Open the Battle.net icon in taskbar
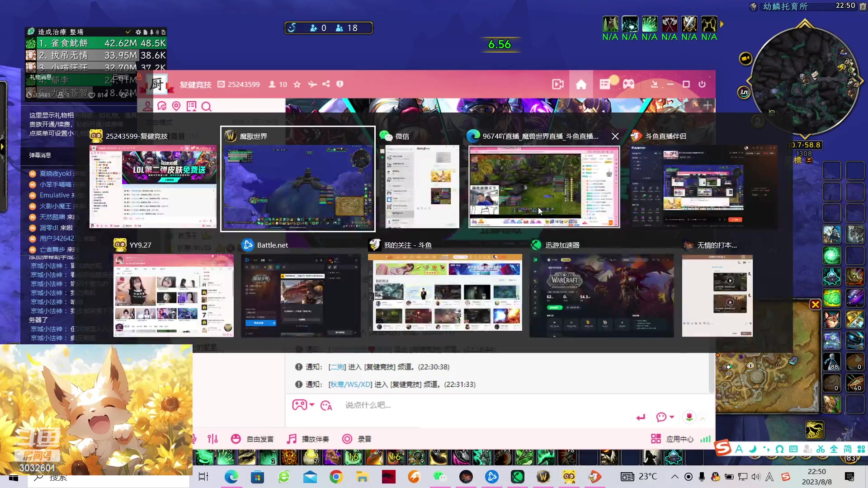The width and height of the screenshot is (868, 488). 491,477
